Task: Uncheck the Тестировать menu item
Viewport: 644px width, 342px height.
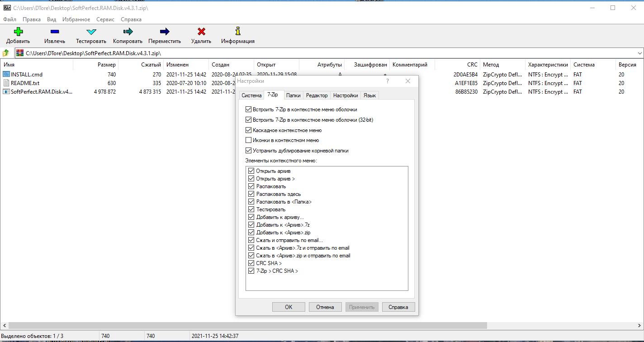Action: pos(251,209)
